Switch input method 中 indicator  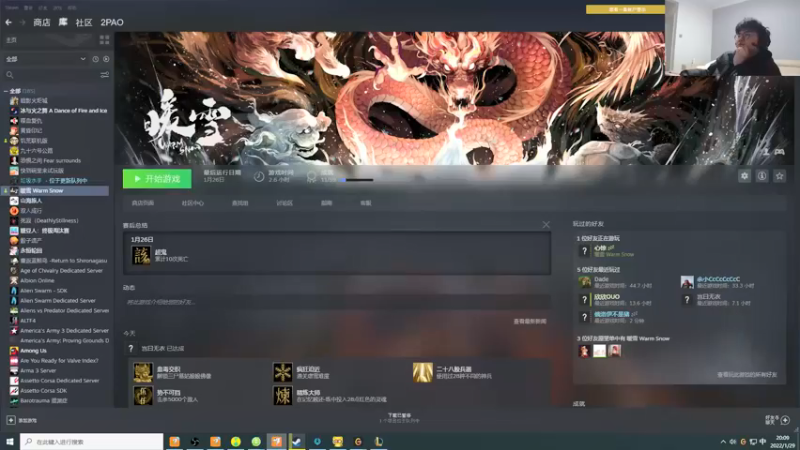coord(763,442)
